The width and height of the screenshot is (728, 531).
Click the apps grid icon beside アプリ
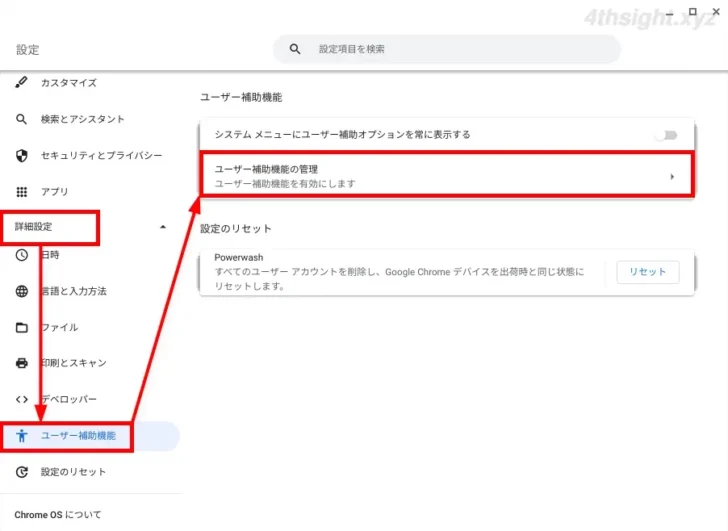[21, 192]
